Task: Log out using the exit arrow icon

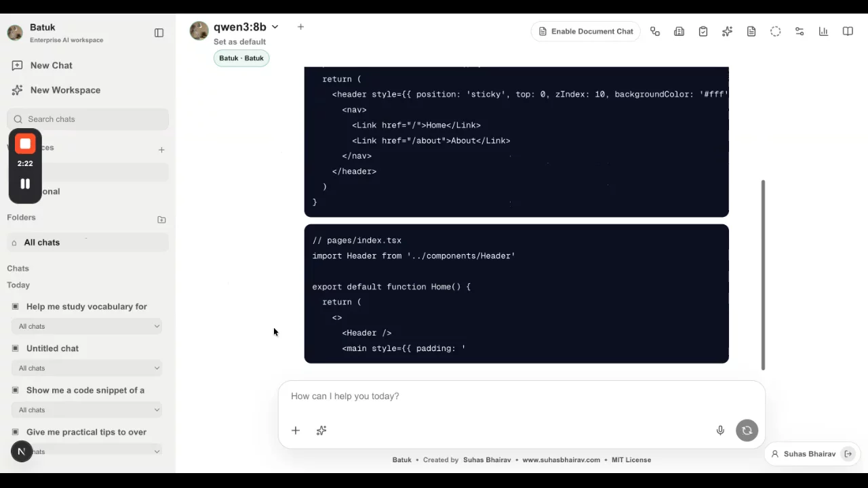Action: (848, 454)
